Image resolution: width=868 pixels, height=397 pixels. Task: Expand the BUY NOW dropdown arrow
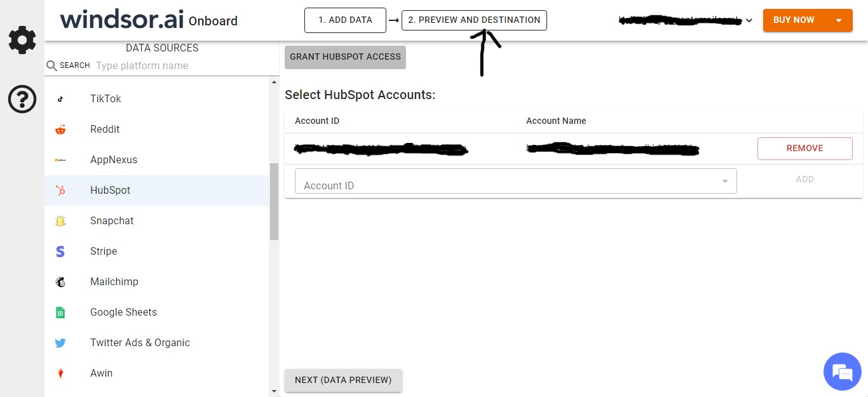(x=839, y=20)
